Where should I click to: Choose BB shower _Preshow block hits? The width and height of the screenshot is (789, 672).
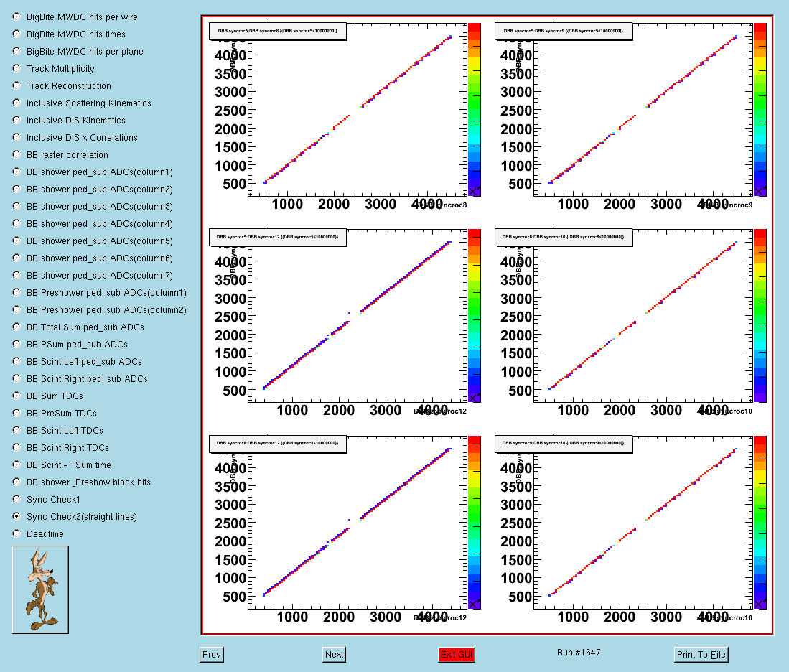pos(17,482)
